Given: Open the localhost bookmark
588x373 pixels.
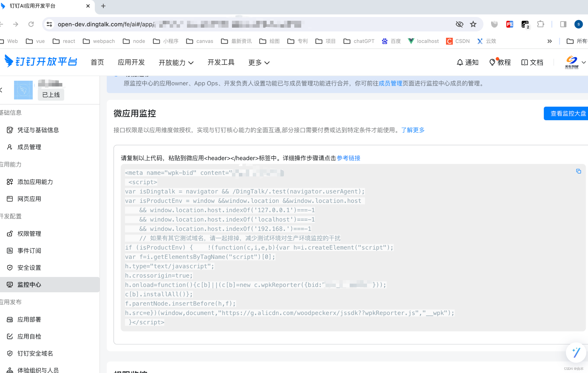Looking at the screenshot, I should coord(423,41).
